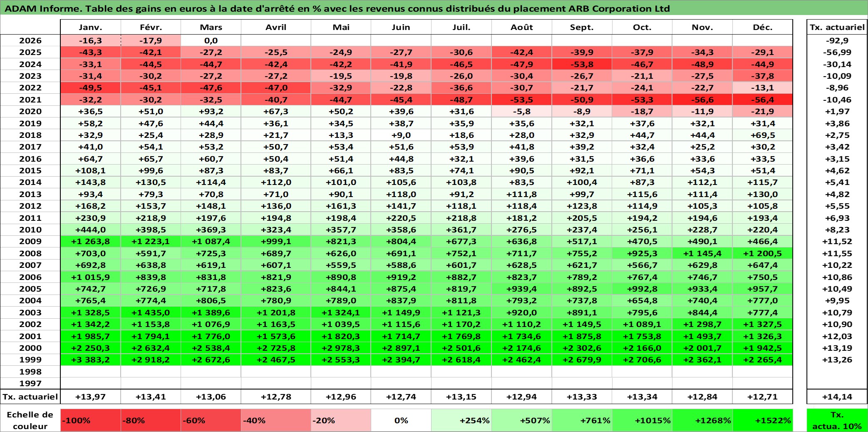
Task: Click the Tx. actua. 10% green box
Action: (837, 420)
